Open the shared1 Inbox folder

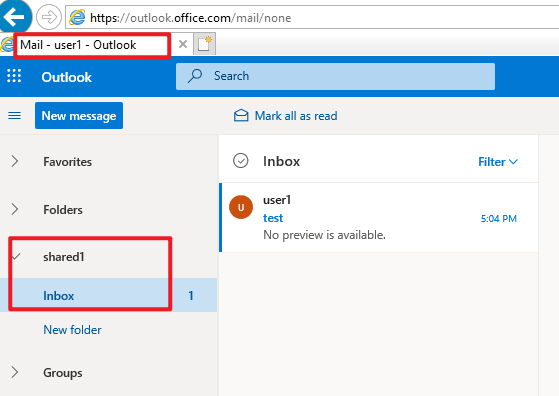[x=108, y=295]
